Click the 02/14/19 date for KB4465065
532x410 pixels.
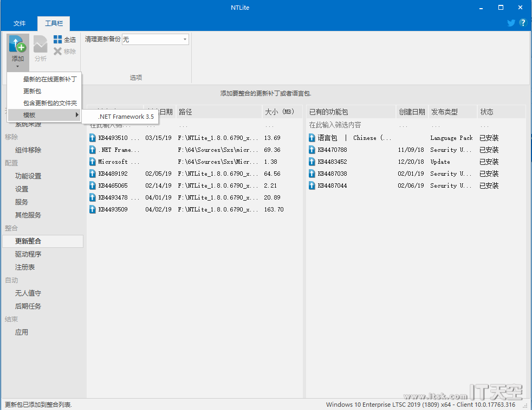point(158,185)
